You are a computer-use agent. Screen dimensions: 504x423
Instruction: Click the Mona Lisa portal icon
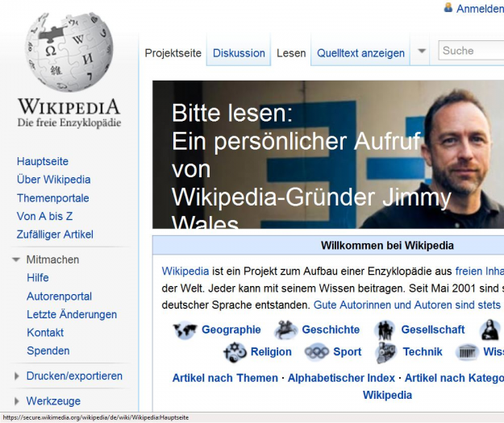pos(489,330)
